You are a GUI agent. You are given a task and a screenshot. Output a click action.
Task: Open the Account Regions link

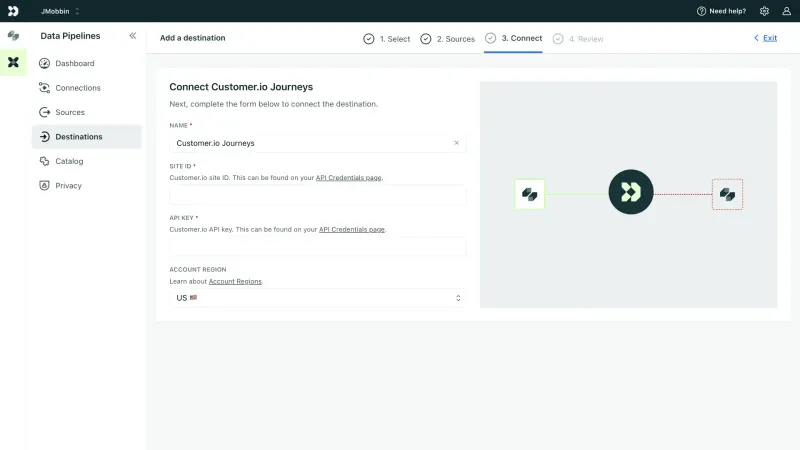235,282
